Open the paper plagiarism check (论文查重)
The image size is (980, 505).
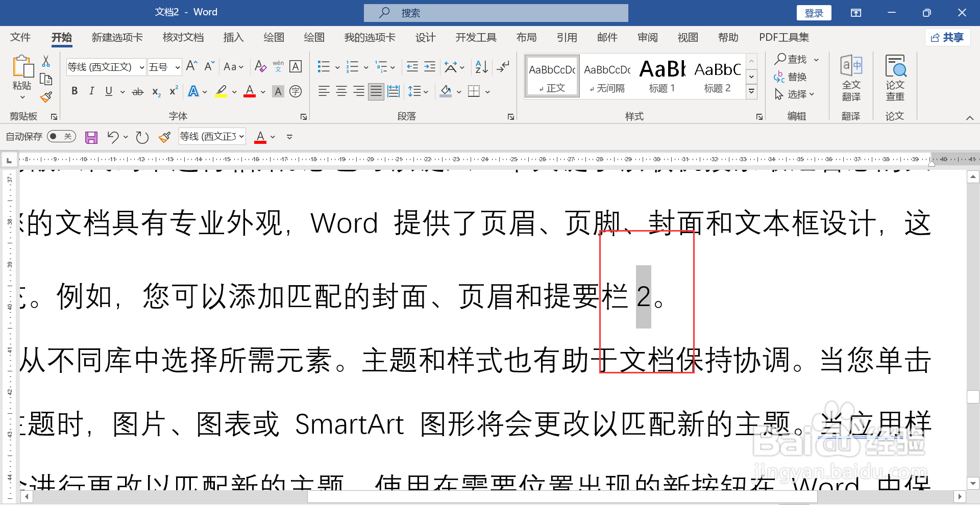tap(895, 78)
